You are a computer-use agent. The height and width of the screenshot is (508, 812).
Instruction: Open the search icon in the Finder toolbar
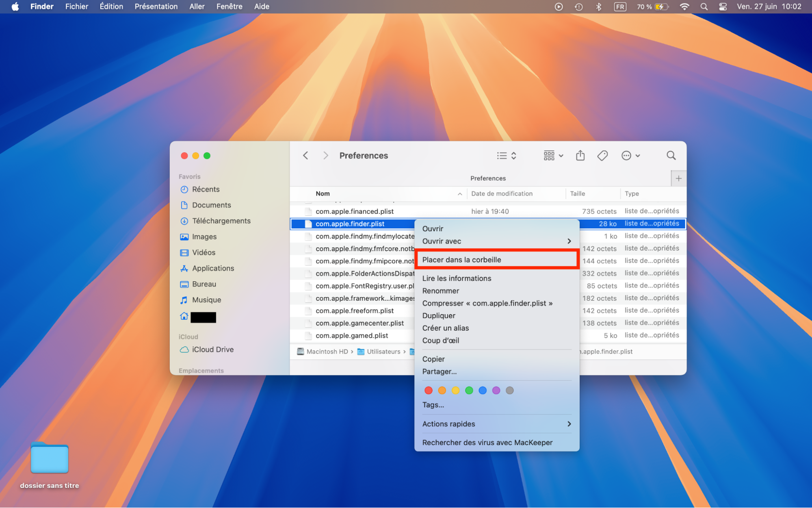671,155
